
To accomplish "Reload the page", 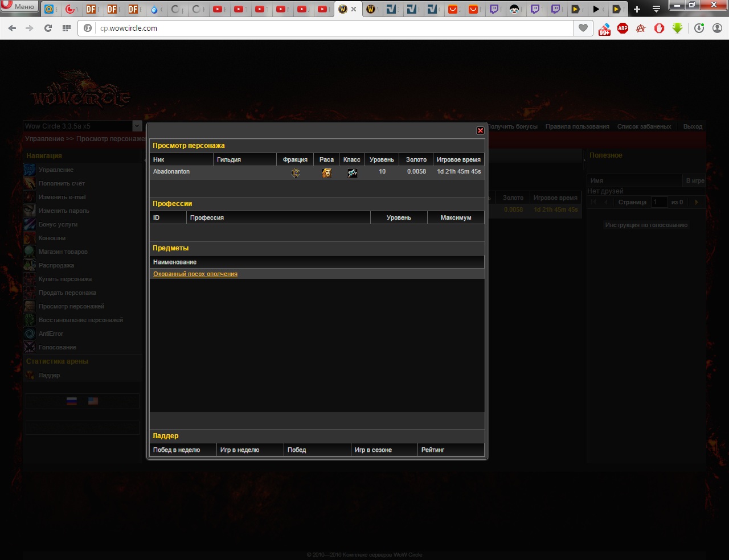I will pos(48,28).
